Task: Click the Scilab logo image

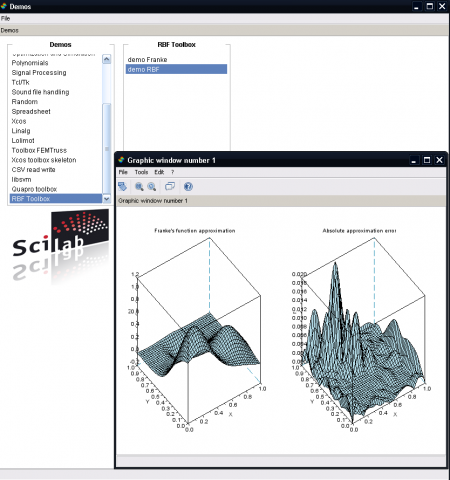Action: pyautogui.click(x=60, y=246)
